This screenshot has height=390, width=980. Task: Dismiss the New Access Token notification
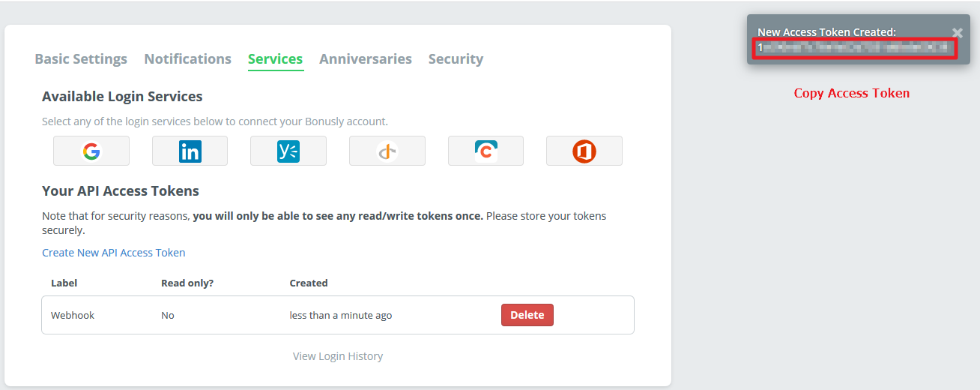tap(958, 32)
